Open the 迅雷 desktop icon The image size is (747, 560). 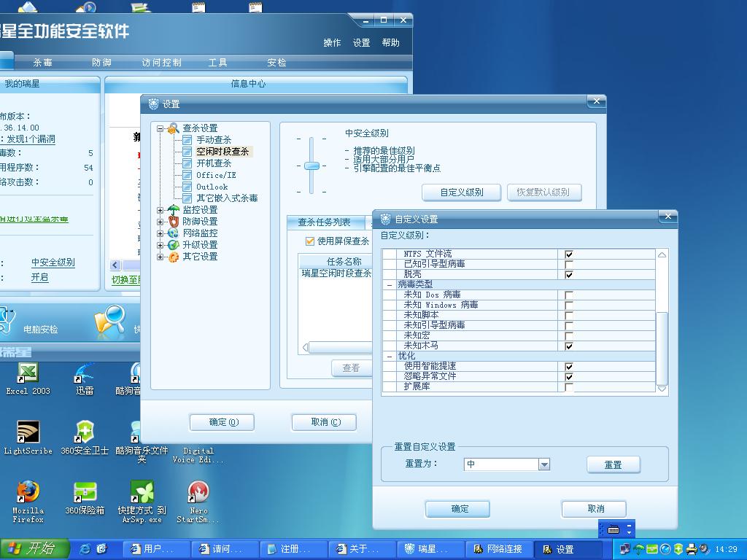click(x=85, y=373)
